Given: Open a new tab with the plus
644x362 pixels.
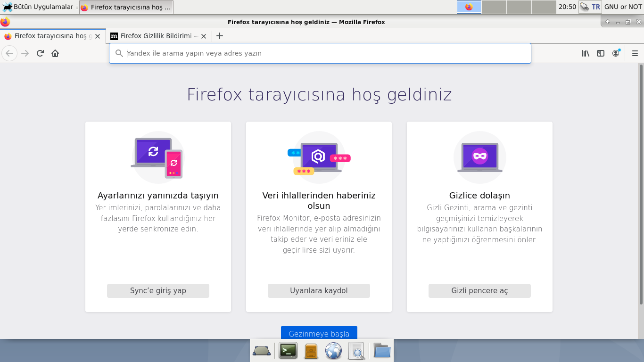Looking at the screenshot, I should tap(219, 36).
